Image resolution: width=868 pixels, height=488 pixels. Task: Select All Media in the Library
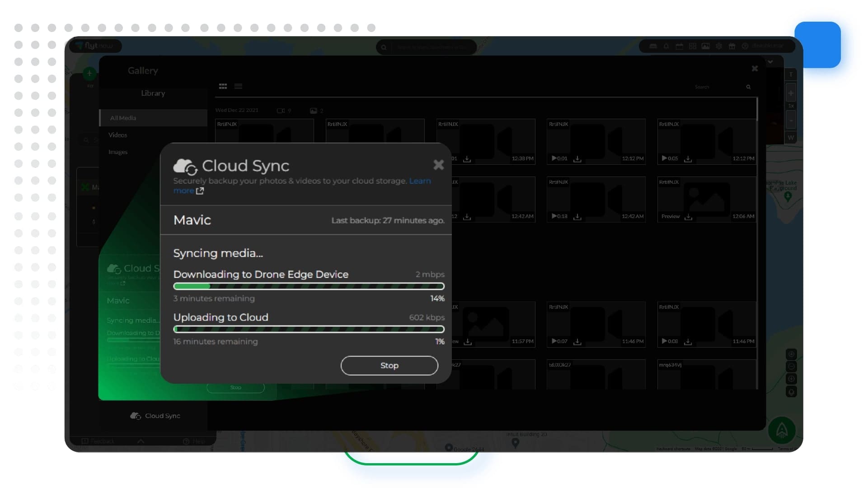click(x=153, y=118)
